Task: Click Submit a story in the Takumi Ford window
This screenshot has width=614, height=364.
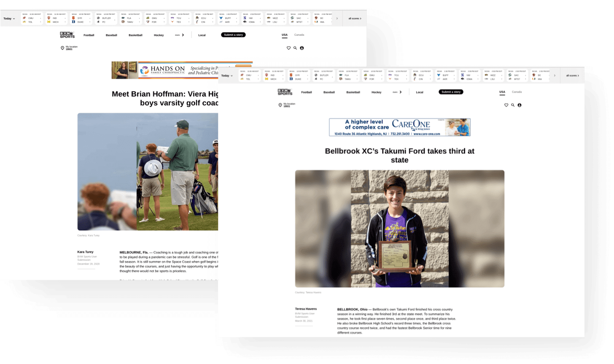Action: click(451, 92)
